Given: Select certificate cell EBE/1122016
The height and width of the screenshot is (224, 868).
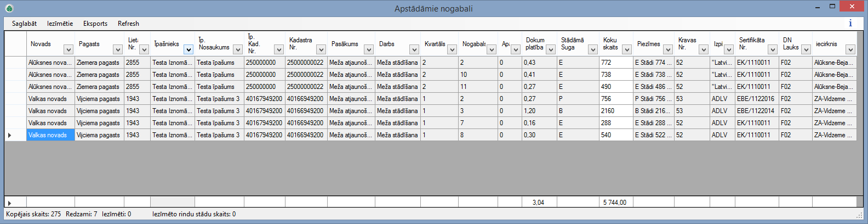Looking at the screenshot, I should [x=757, y=99].
